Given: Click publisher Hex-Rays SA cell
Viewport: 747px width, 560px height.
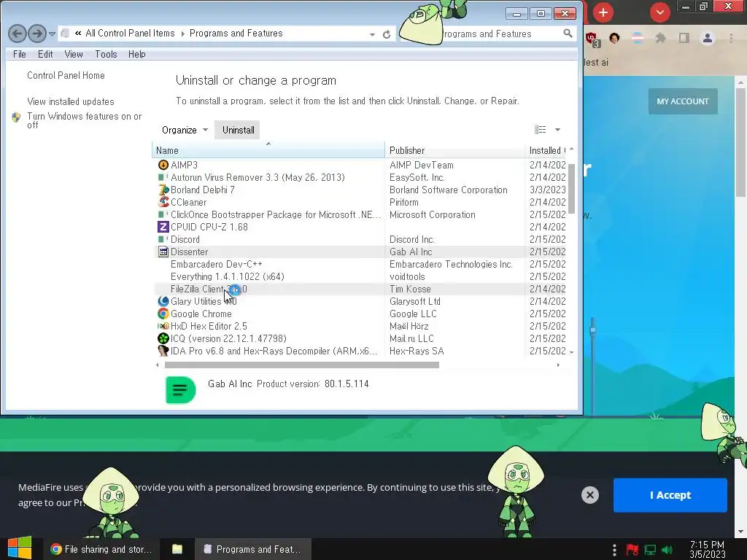Looking at the screenshot, I should click(x=417, y=351).
